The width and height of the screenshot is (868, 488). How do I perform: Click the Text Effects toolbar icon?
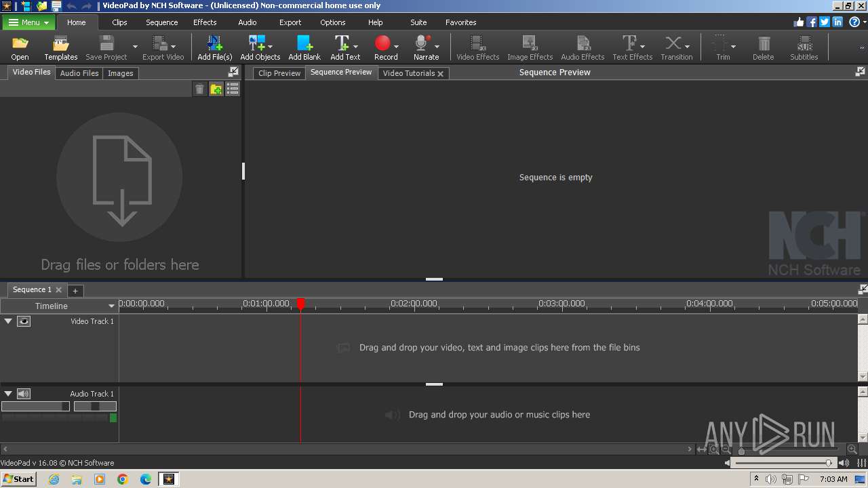coord(629,44)
